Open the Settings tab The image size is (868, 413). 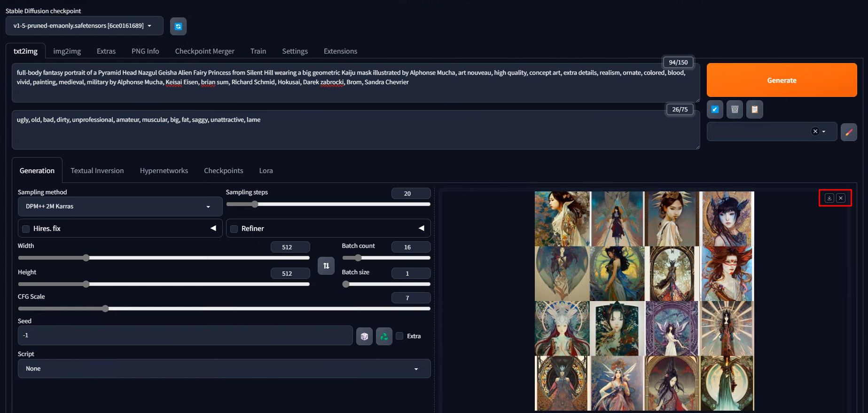point(295,51)
